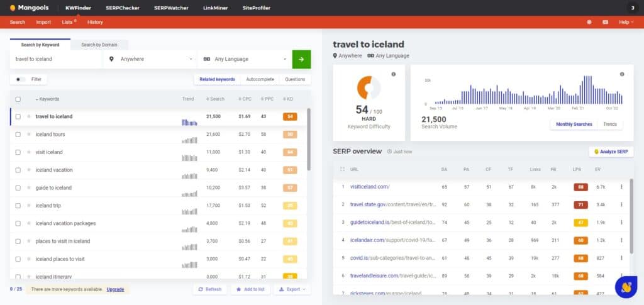
Task: Open the user profile avatar J
Action: pos(633,8)
